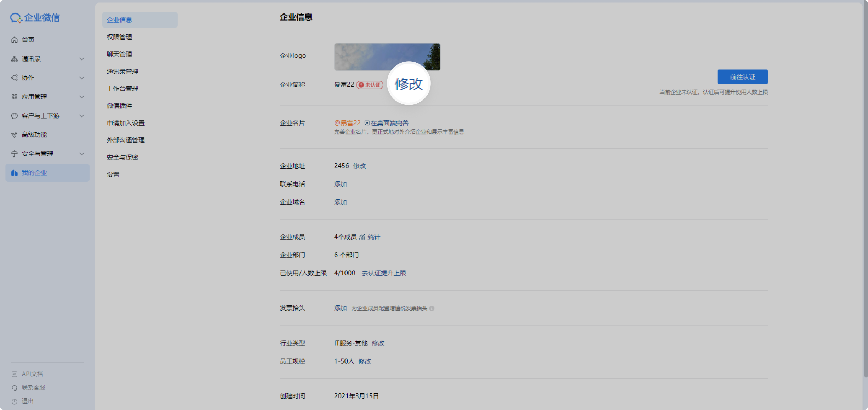This screenshot has width=868, height=410.
Task: Click the 统计 chart icon beside member count
Action: 361,237
